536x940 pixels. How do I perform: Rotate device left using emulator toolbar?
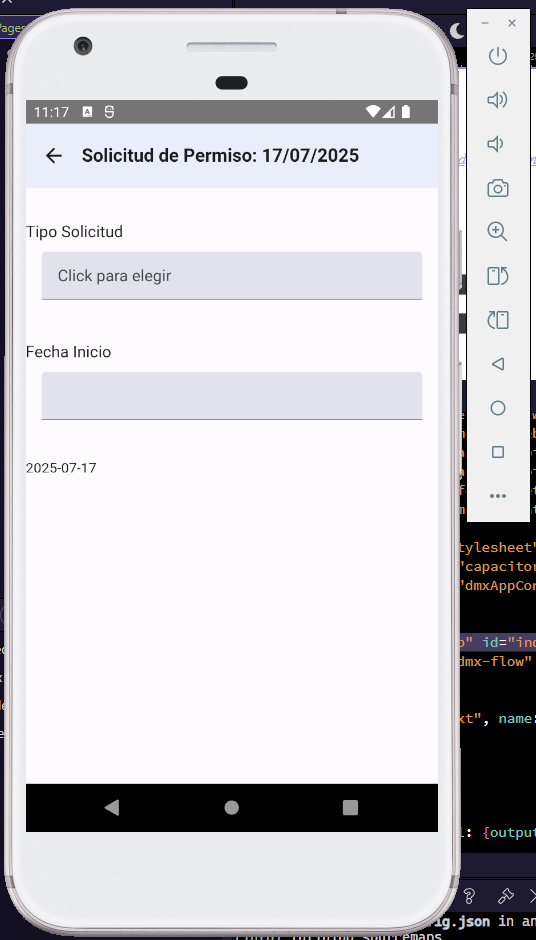[498, 276]
